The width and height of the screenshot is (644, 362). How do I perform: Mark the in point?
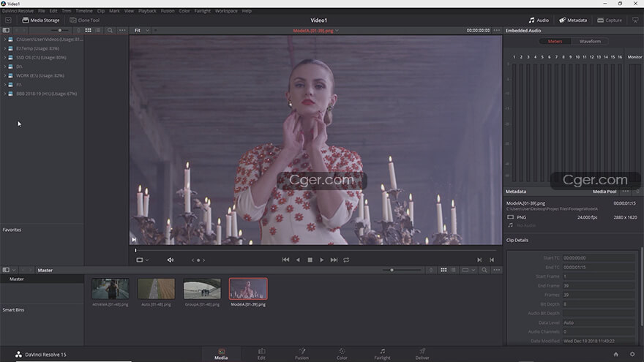[x=479, y=260]
